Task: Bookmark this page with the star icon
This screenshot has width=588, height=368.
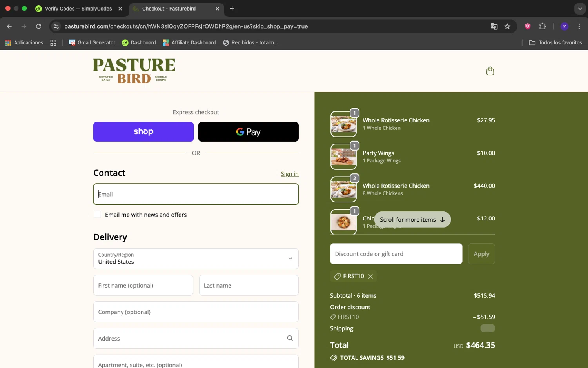Action: point(507,26)
